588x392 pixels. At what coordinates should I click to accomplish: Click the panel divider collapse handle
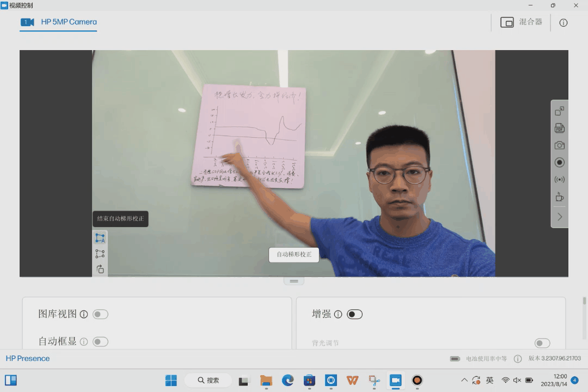(x=294, y=281)
